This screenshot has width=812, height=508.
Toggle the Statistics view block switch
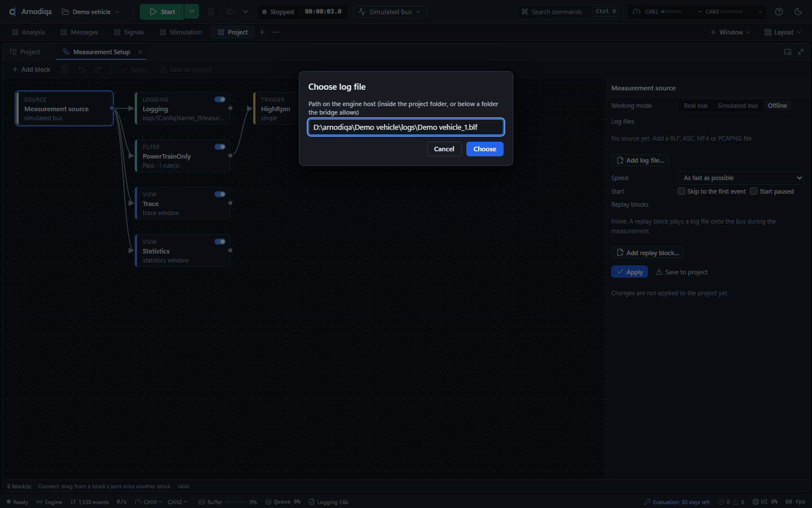pos(220,242)
